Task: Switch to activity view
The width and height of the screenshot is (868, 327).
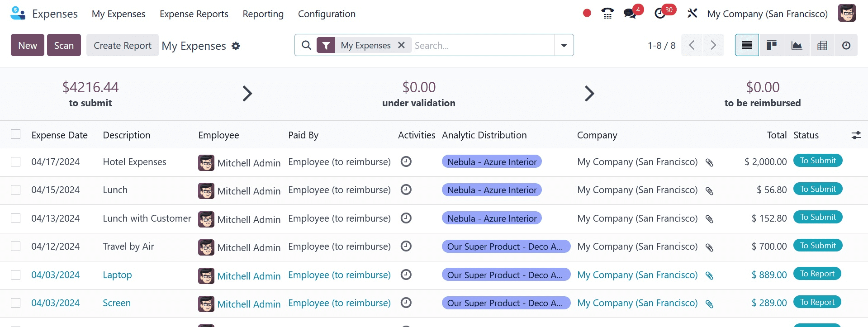Action: [846, 45]
